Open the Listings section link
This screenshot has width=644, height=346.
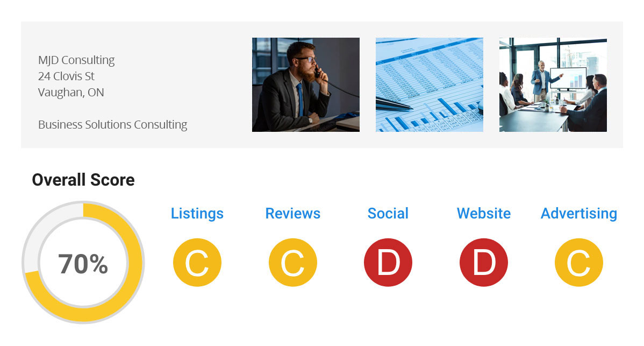tap(197, 214)
